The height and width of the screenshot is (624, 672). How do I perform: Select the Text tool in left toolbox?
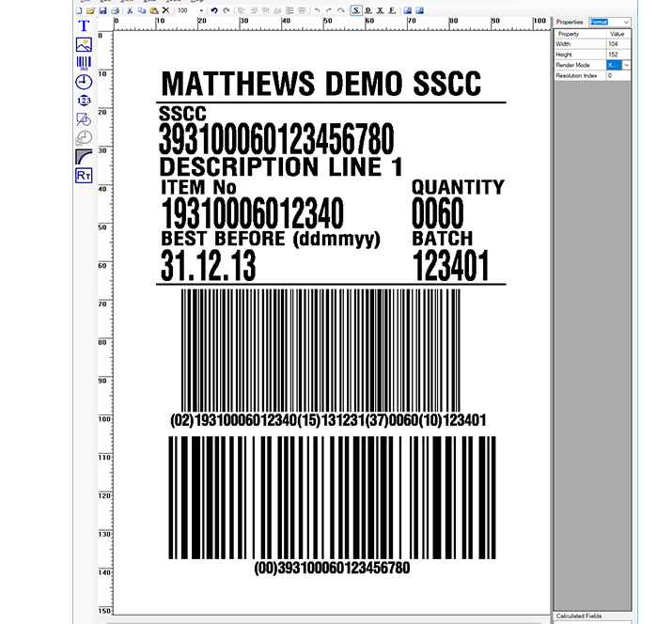(84, 25)
